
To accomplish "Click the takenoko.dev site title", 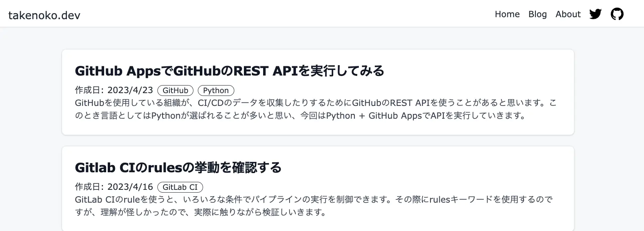I will (x=44, y=16).
